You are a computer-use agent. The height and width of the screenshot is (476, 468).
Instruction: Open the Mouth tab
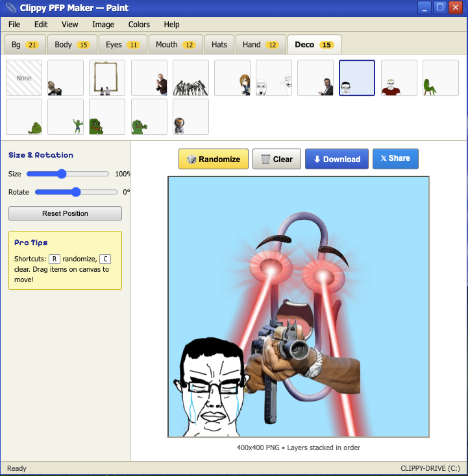click(176, 45)
